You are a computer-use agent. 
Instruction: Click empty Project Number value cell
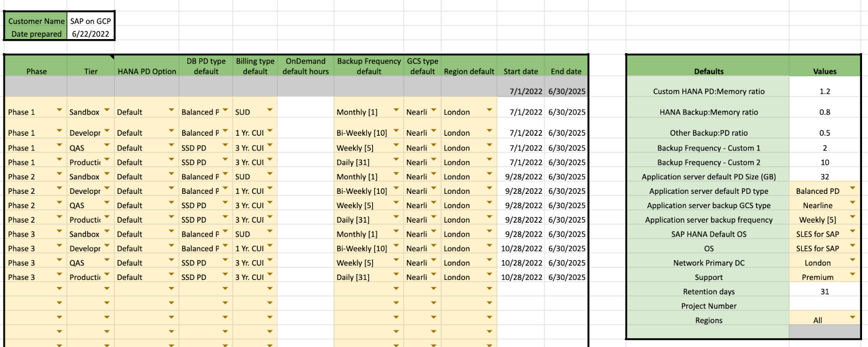click(825, 306)
